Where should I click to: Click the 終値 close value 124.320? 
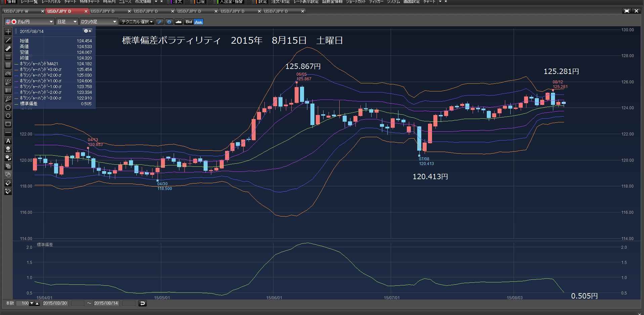tap(84, 58)
